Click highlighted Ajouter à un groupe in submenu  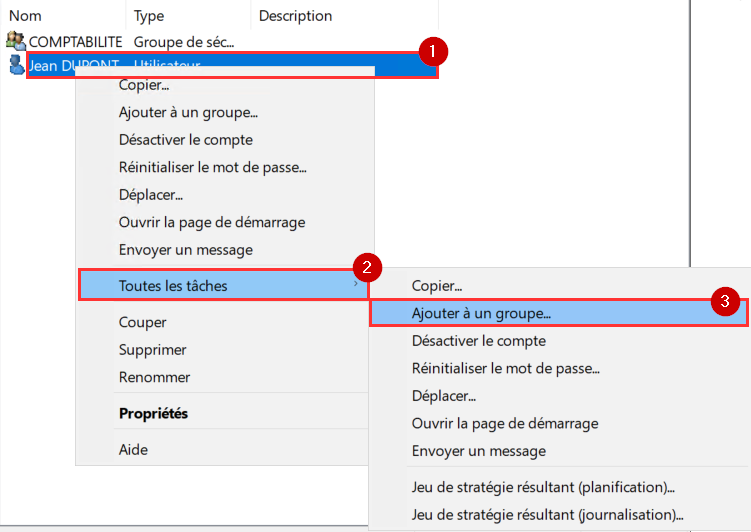pos(481,313)
